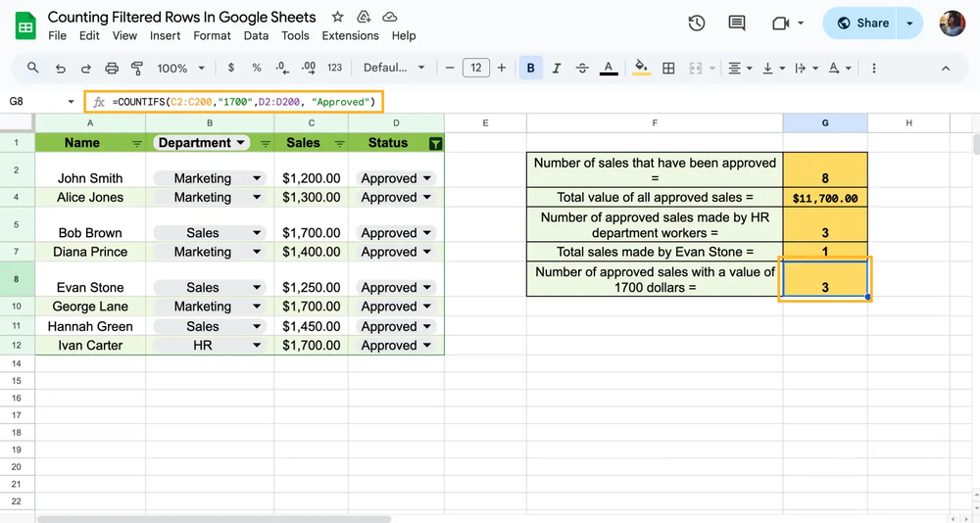
Task: Toggle the Status column filter button
Action: (x=435, y=143)
